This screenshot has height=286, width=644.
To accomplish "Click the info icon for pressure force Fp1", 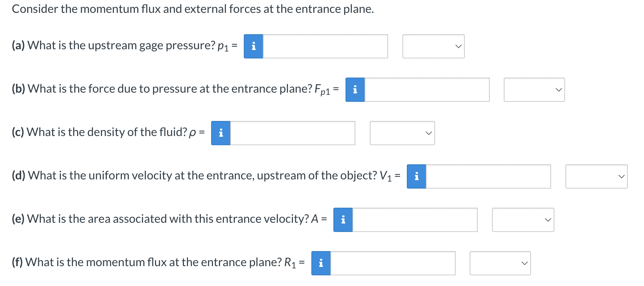I will (x=355, y=90).
